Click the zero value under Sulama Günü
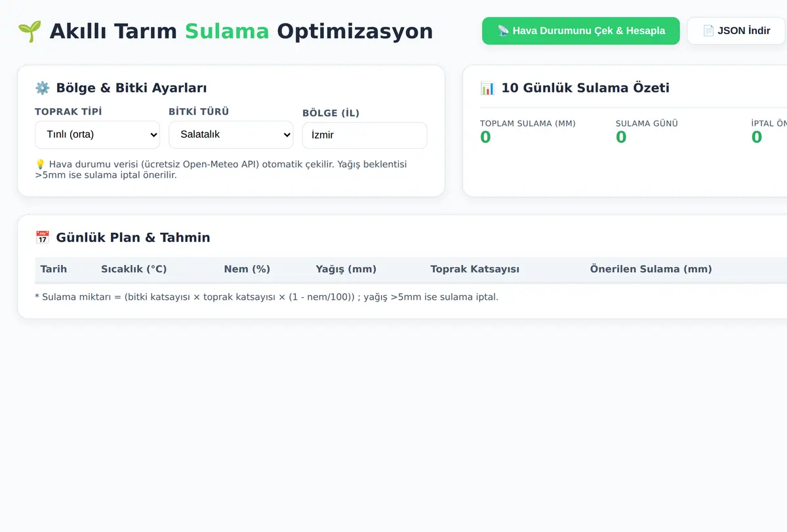Image resolution: width=787 pixels, height=532 pixels. click(621, 137)
